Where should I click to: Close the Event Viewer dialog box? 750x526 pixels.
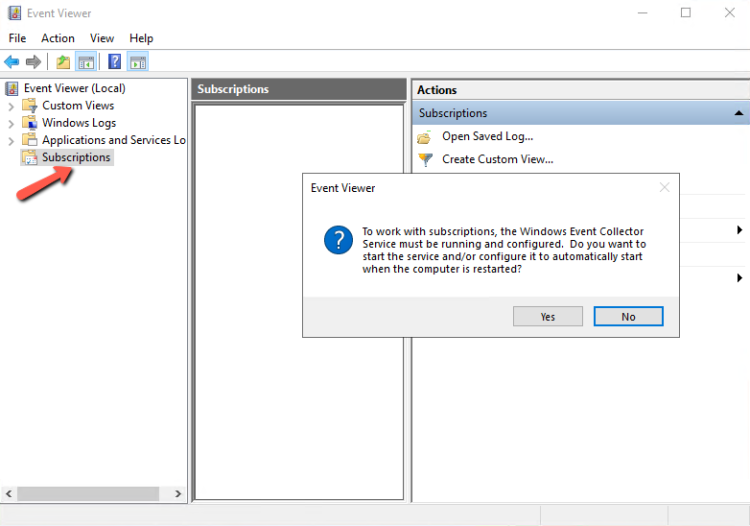pyautogui.click(x=664, y=187)
